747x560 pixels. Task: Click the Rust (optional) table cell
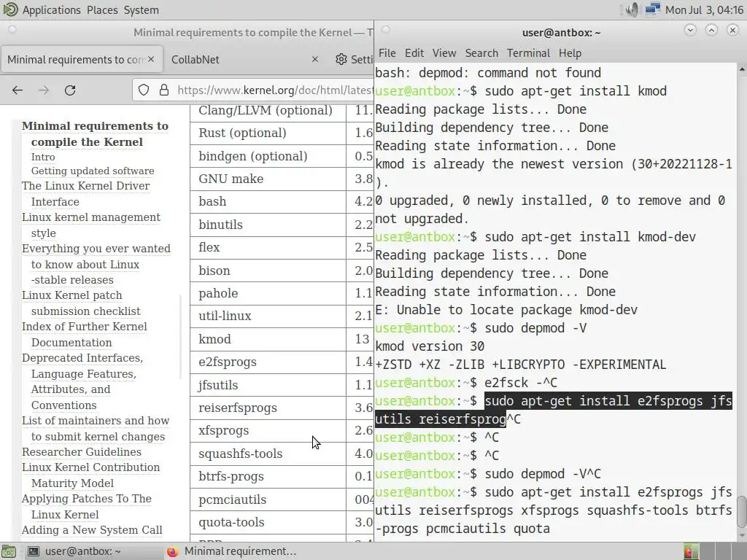point(268,133)
